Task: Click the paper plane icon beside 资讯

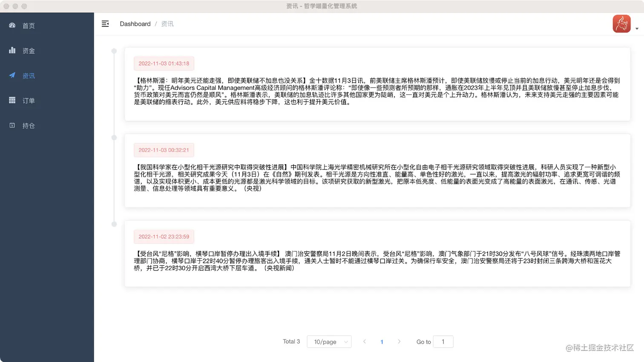Action: [12, 75]
